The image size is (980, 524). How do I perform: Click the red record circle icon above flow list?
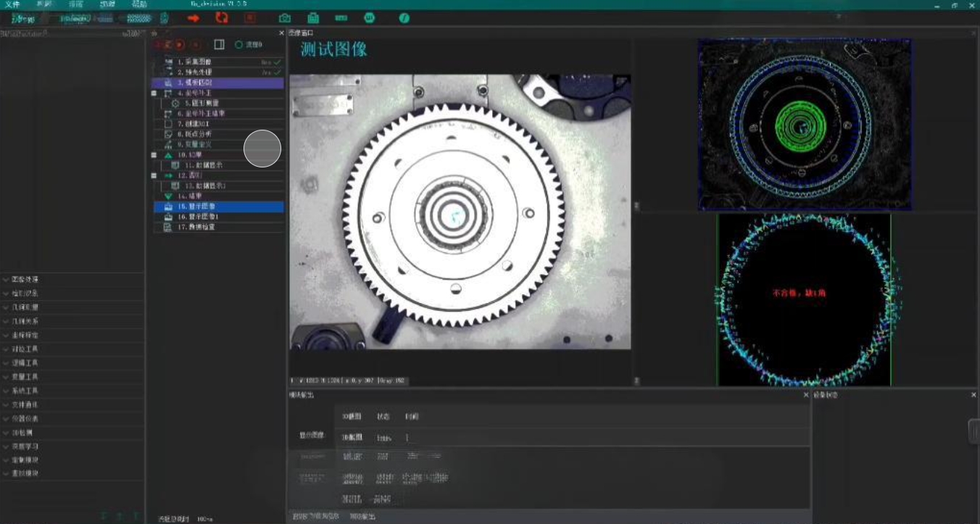(x=179, y=45)
